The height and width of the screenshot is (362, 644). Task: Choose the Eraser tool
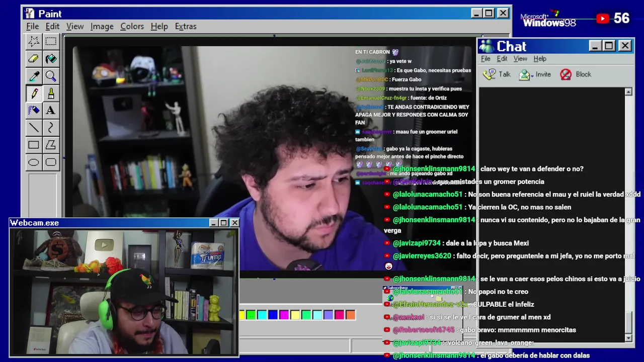click(x=34, y=59)
